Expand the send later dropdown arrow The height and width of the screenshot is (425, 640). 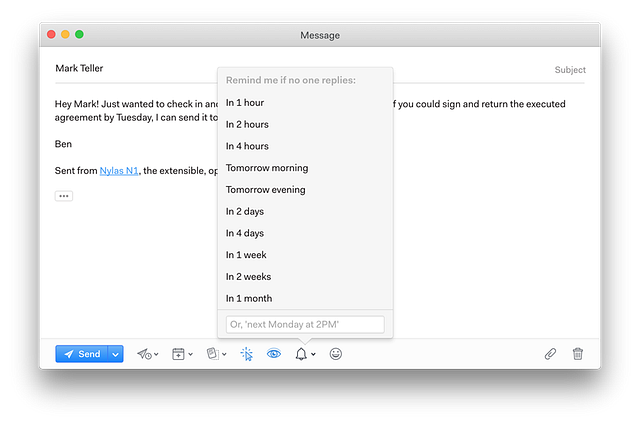point(156,354)
